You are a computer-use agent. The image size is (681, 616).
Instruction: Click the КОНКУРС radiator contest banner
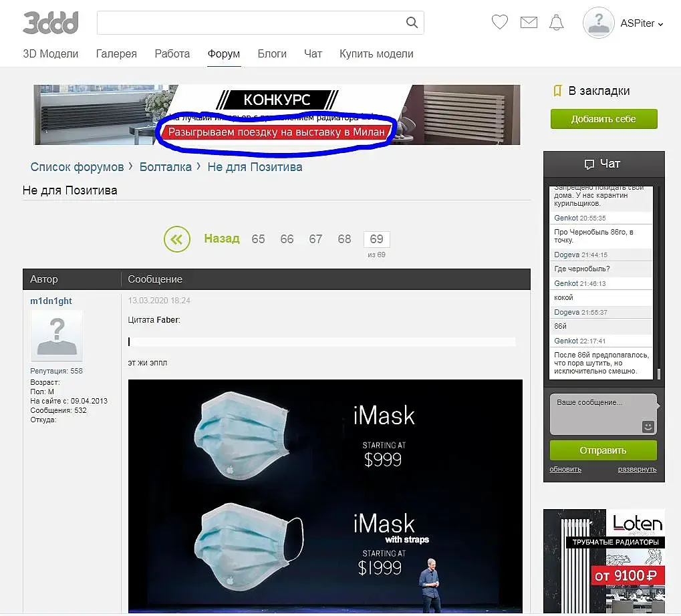pos(277,115)
